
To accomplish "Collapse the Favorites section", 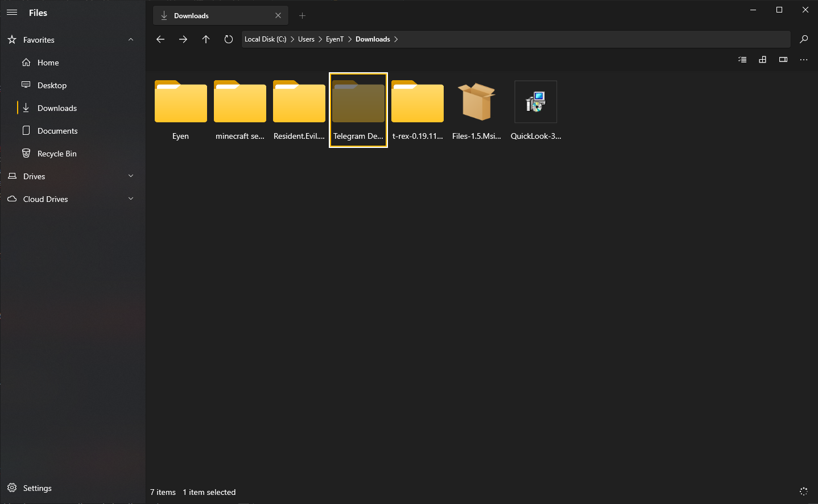I will tap(130, 39).
